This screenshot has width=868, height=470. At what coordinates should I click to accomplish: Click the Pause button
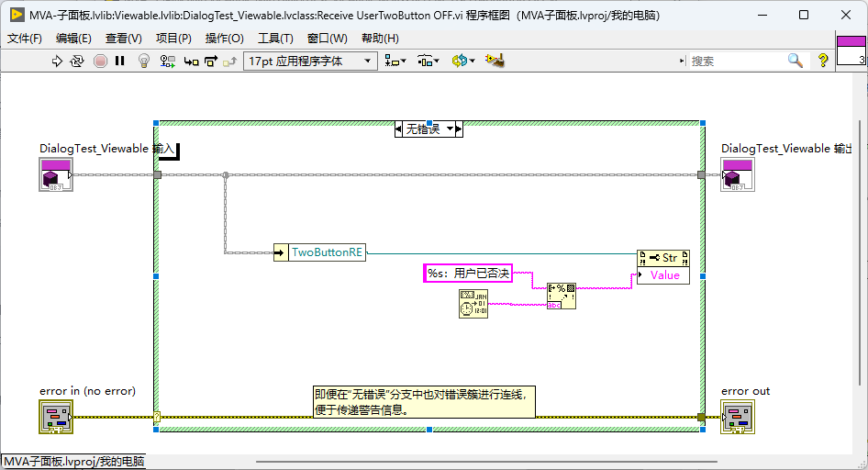(119, 61)
